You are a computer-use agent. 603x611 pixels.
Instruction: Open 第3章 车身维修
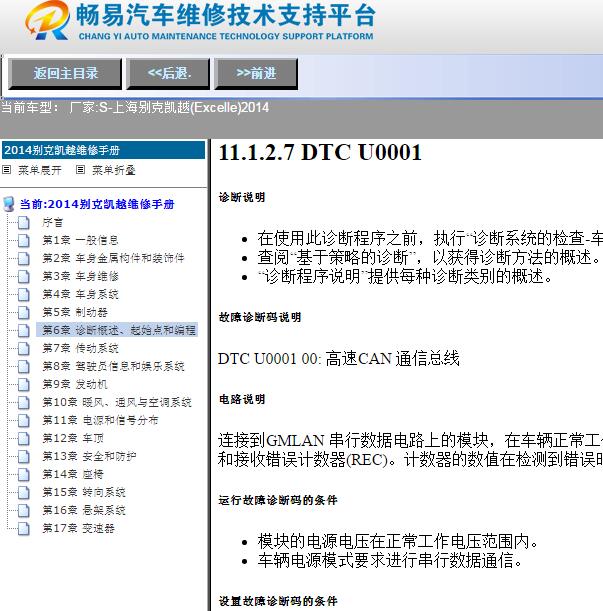click(x=80, y=276)
